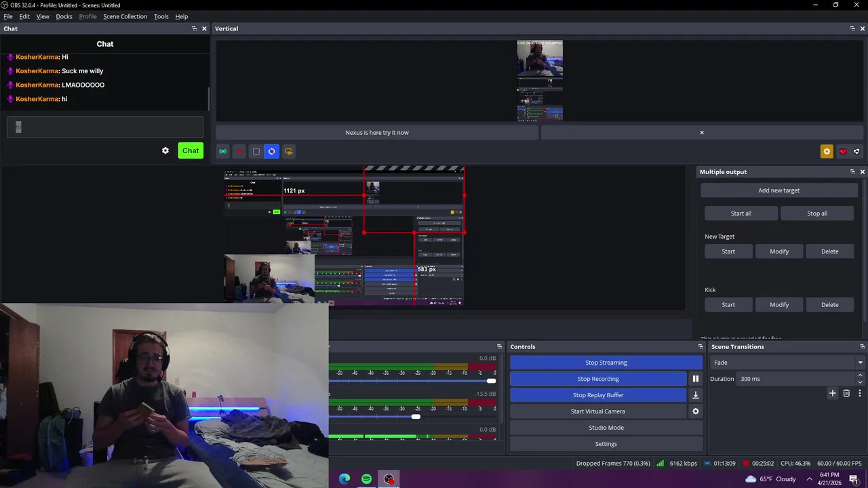Float the Controls dock with pop-out icon
This screenshot has height=488, width=868.
pos(701,346)
